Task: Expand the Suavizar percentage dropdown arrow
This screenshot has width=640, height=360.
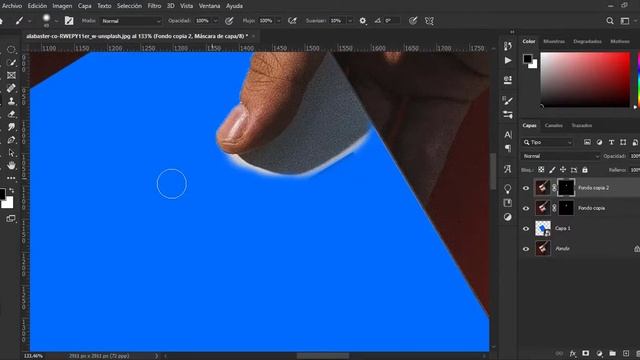Action: point(350,21)
